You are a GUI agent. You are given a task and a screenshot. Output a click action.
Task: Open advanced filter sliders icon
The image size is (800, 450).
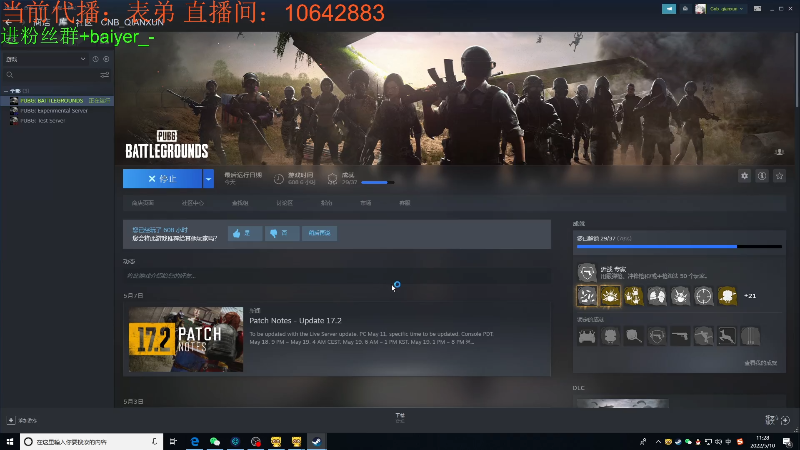pyautogui.click(x=105, y=75)
